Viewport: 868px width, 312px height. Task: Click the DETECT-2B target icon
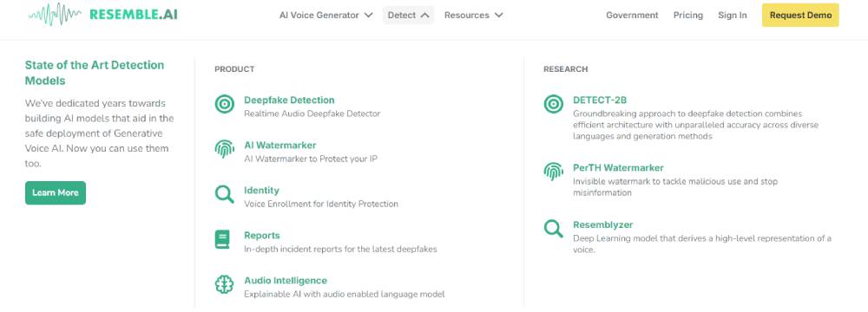coord(553,104)
